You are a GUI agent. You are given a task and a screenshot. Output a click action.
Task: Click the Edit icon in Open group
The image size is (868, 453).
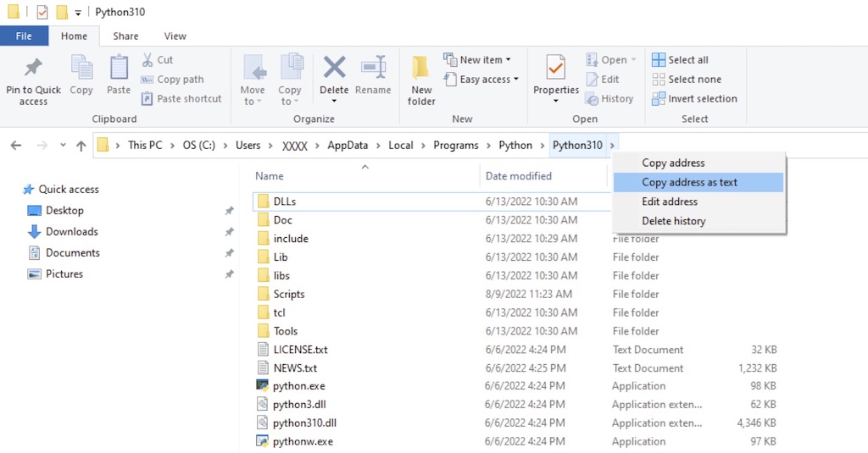(x=593, y=80)
